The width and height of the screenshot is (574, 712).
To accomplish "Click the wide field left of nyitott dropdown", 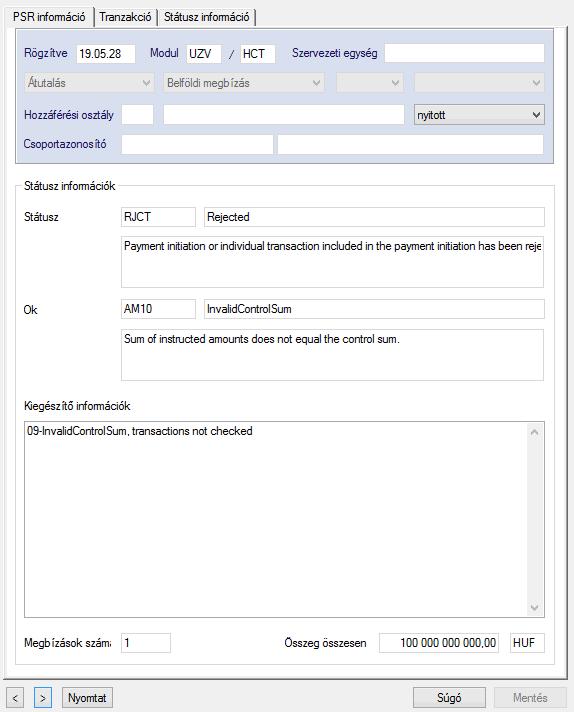I will 284,114.
